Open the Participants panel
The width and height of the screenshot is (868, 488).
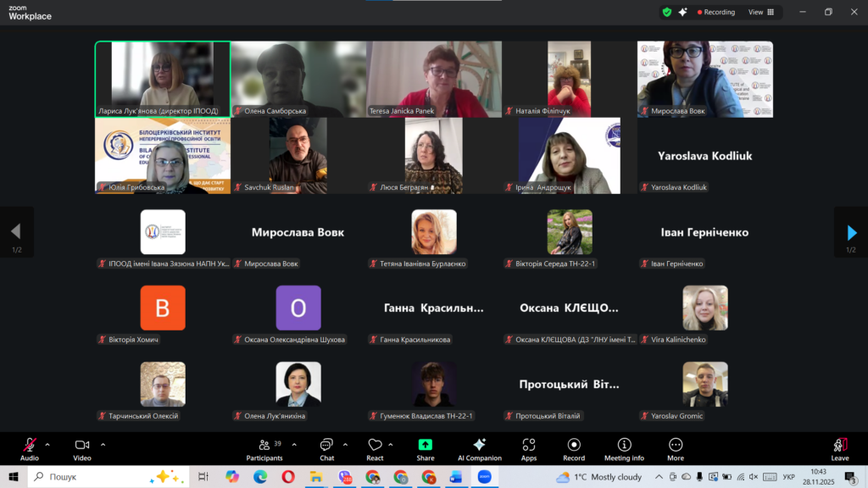pyautogui.click(x=264, y=448)
